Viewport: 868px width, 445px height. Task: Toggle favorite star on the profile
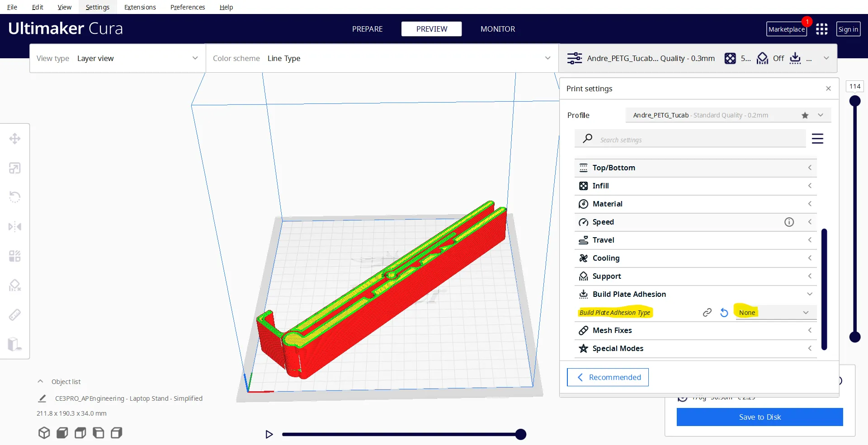pos(805,115)
